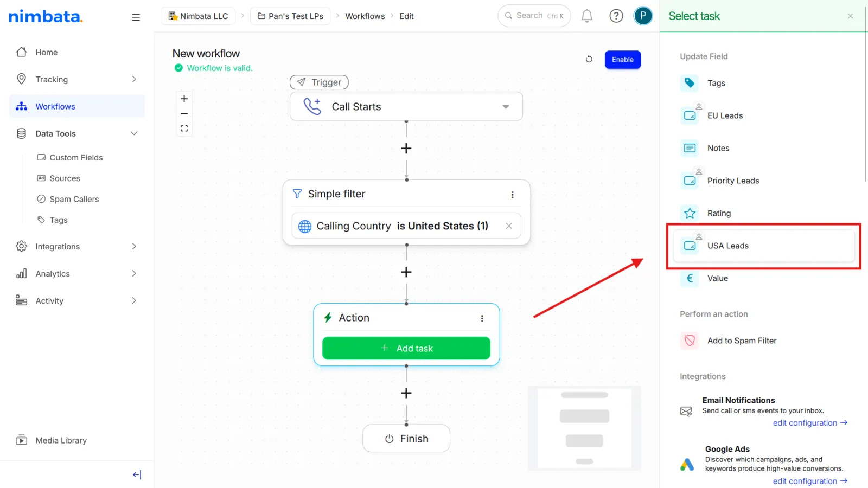Fit workflow canvas to view
This screenshot has height=488, width=868.
[x=184, y=129]
